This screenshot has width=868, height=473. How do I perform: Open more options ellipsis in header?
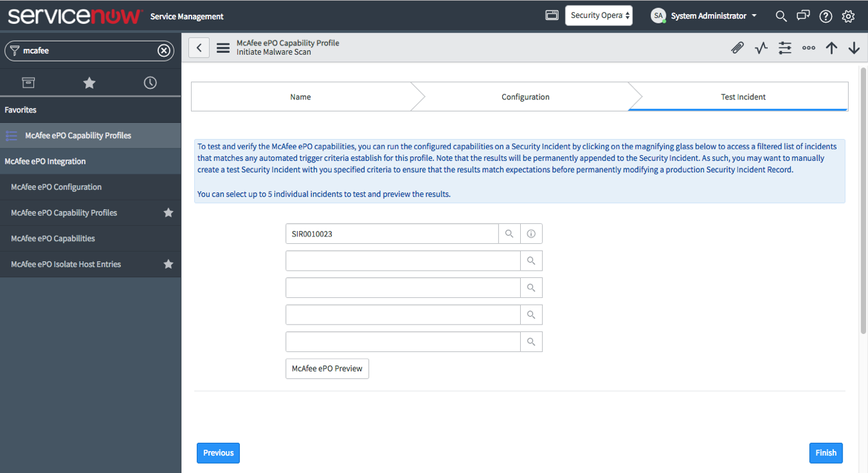click(x=809, y=48)
